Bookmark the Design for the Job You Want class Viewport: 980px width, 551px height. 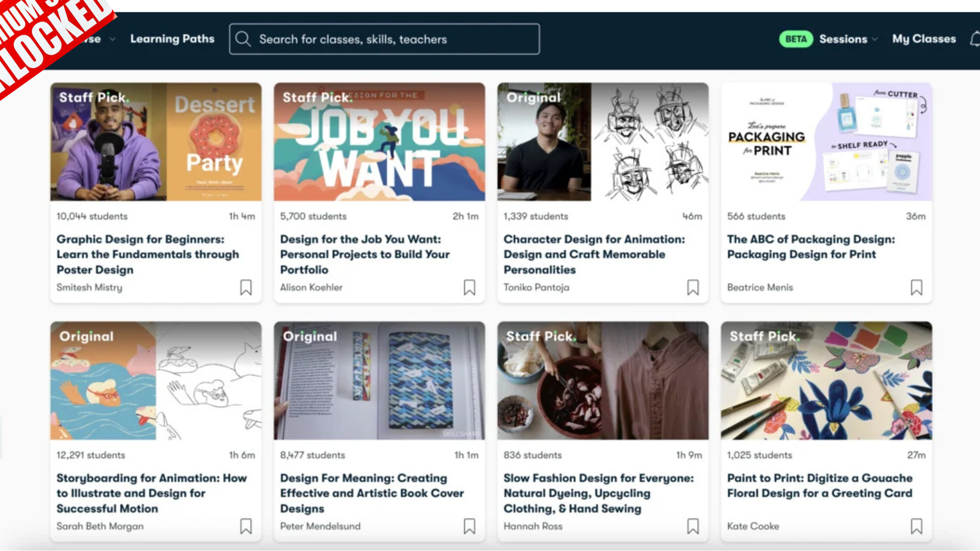click(x=470, y=287)
